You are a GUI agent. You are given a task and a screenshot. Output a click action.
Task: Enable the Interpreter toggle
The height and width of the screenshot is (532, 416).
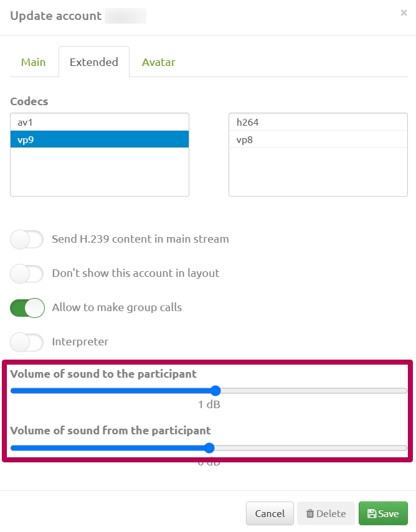point(26,342)
